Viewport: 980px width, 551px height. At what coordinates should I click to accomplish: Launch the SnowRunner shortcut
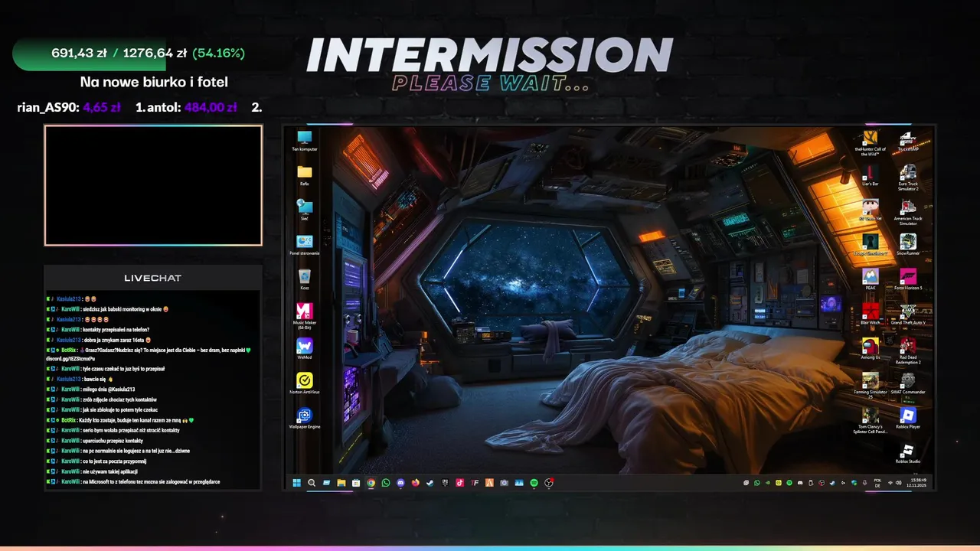(x=908, y=245)
